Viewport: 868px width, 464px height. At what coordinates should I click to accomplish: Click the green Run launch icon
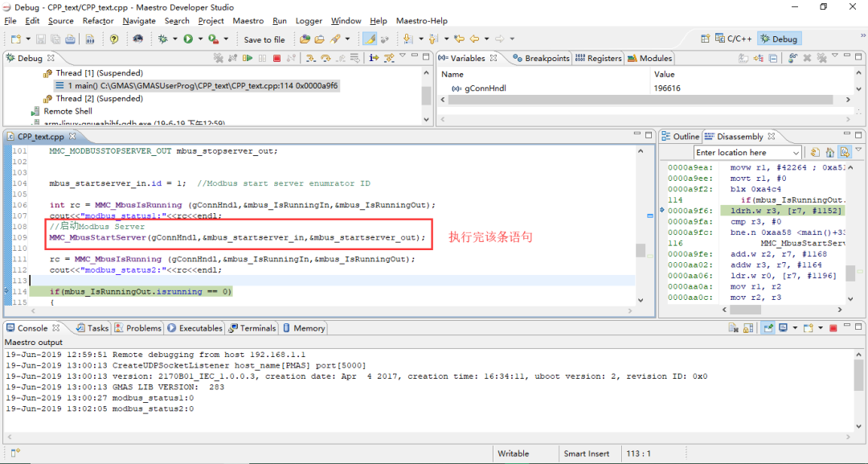188,39
